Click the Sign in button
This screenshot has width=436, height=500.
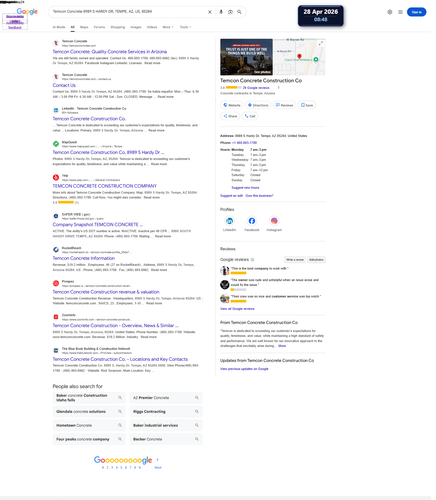click(x=416, y=12)
